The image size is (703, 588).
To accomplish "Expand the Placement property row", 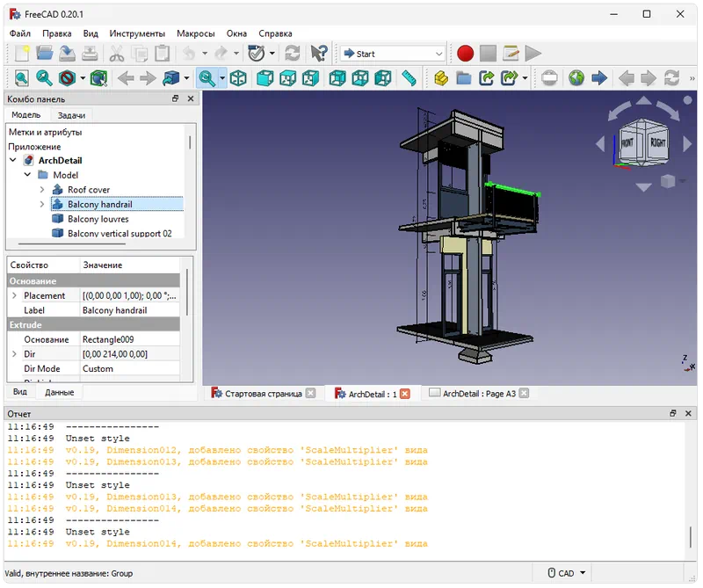I will [14, 295].
